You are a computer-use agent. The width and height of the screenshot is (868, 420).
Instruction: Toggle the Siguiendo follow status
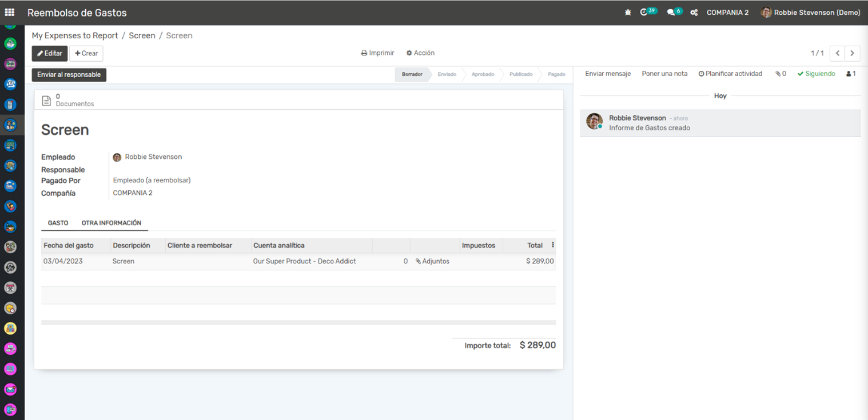click(x=816, y=74)
